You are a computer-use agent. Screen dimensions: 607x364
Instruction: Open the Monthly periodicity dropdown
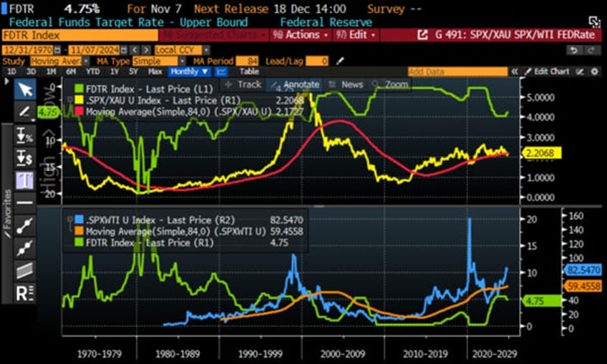pyautogui.click(x=189, y=72)
